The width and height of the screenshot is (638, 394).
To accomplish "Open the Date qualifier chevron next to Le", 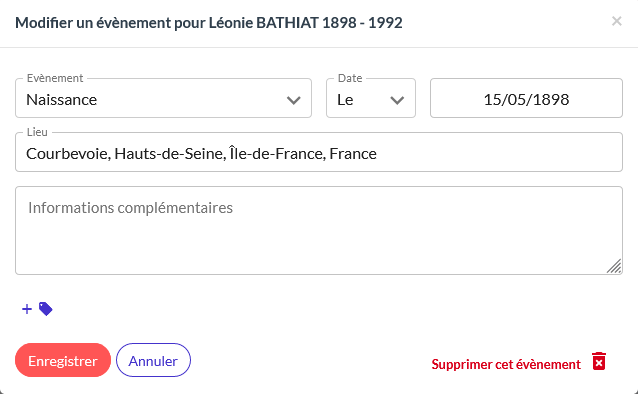I will pos(397,100).
